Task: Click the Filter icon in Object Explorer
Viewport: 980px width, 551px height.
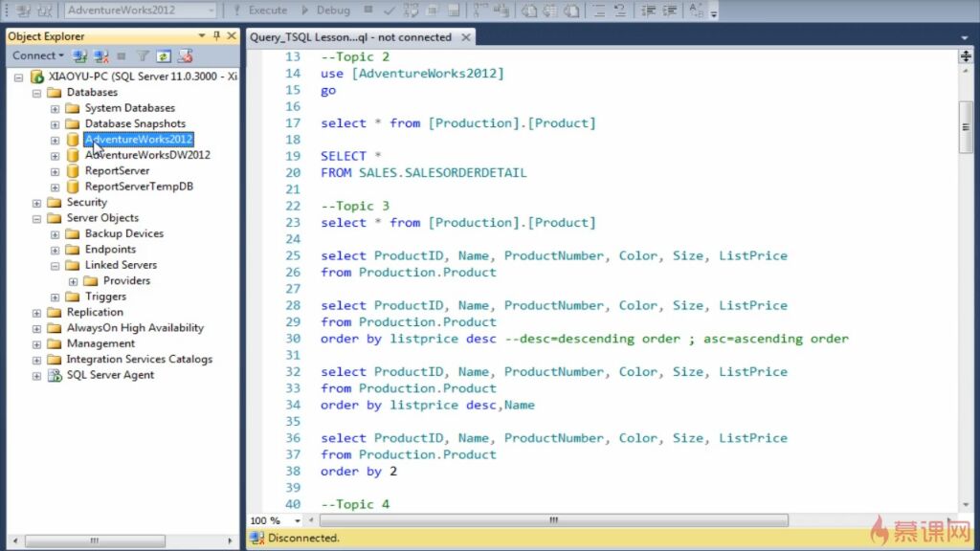Action: click(143, 56)
